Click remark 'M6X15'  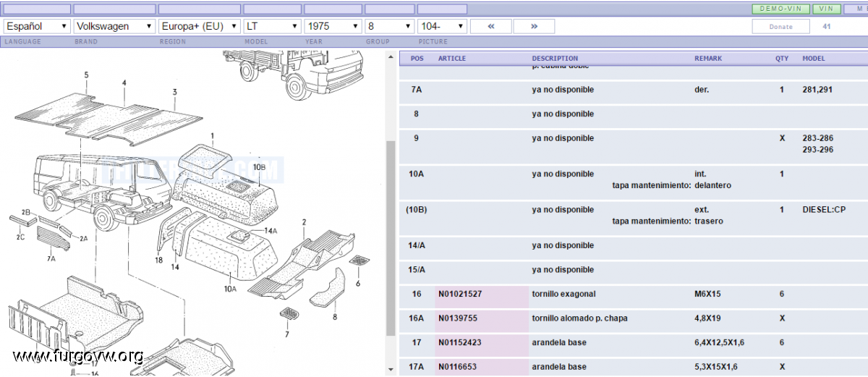pyautogui.click(x=707, y=294)
